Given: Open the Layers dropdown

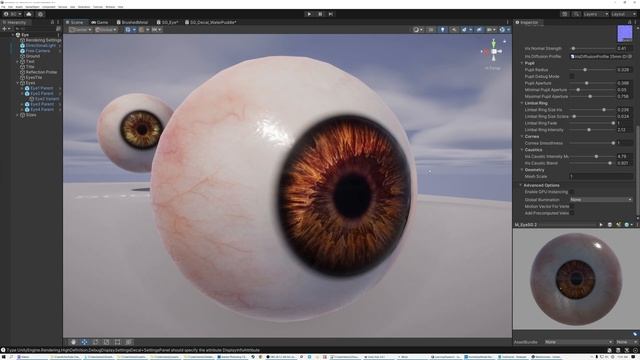Looking at the screenshot, I should 595,14.
